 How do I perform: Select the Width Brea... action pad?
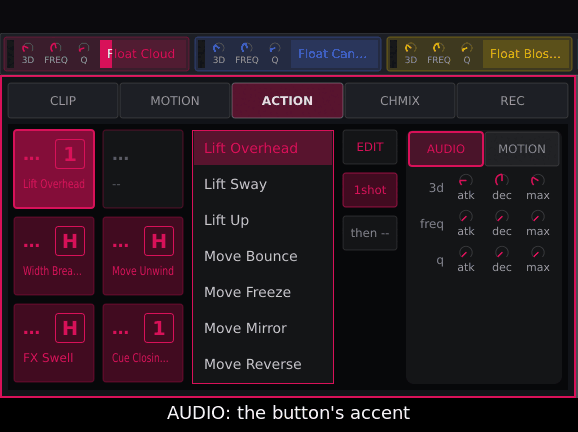tap(54, 256)
